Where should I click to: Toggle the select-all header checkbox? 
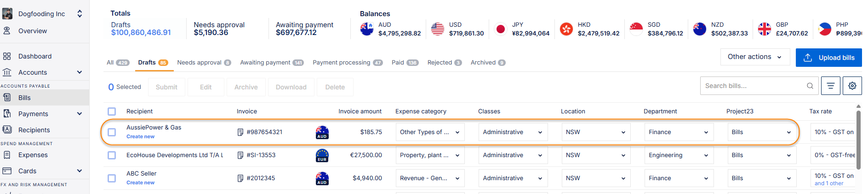coord(112,111)
